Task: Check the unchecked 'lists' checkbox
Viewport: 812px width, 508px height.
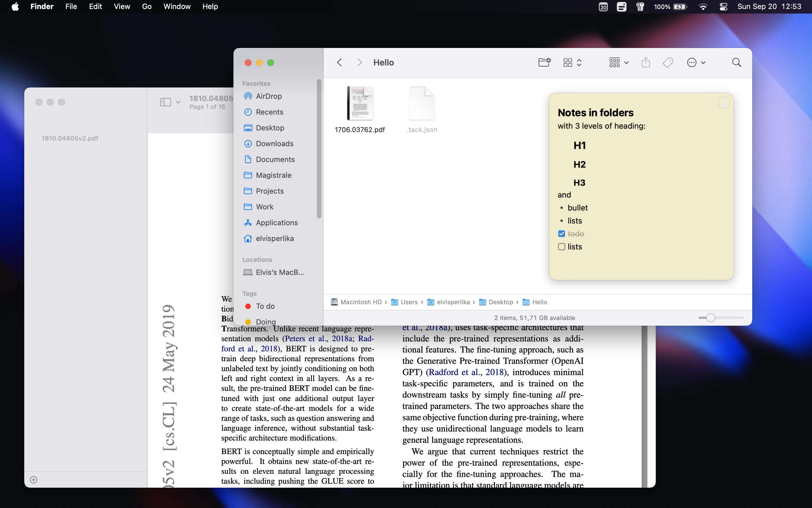Action: [x=561, y=247]
